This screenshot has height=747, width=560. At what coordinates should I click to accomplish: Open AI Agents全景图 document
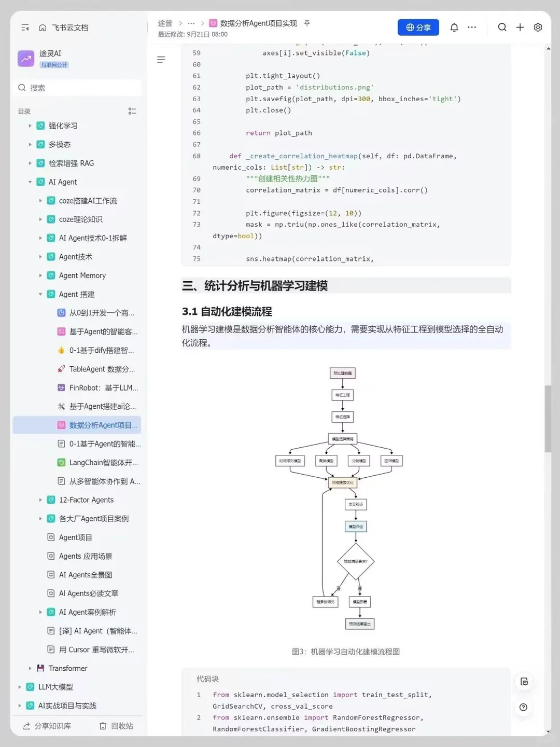click(x=86, y=575)
